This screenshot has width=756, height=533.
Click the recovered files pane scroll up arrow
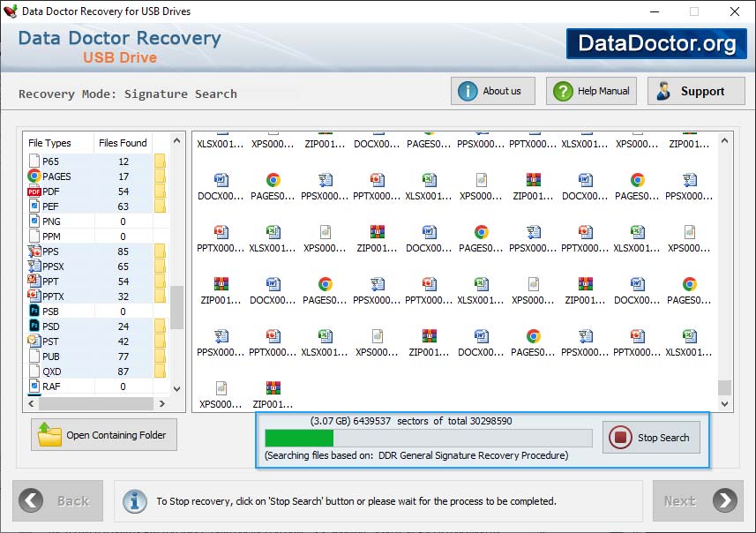click(724, 141)
